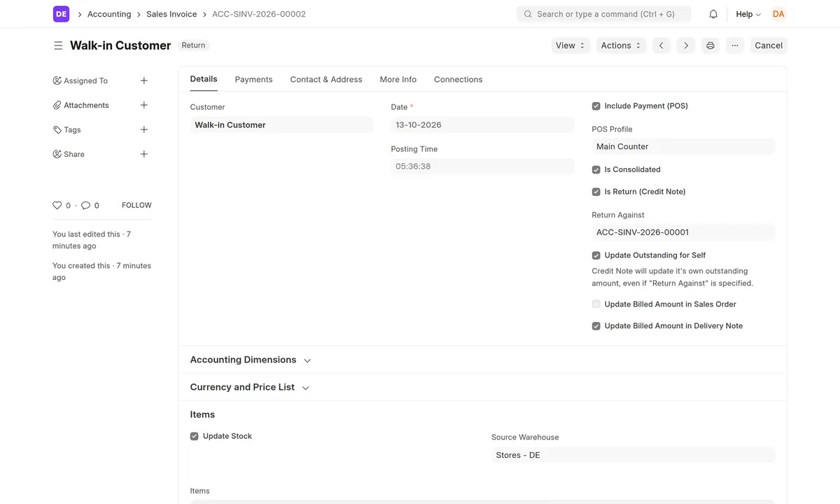Switch to the Payments tab
The image size is (840, 504).
point(253,80)
